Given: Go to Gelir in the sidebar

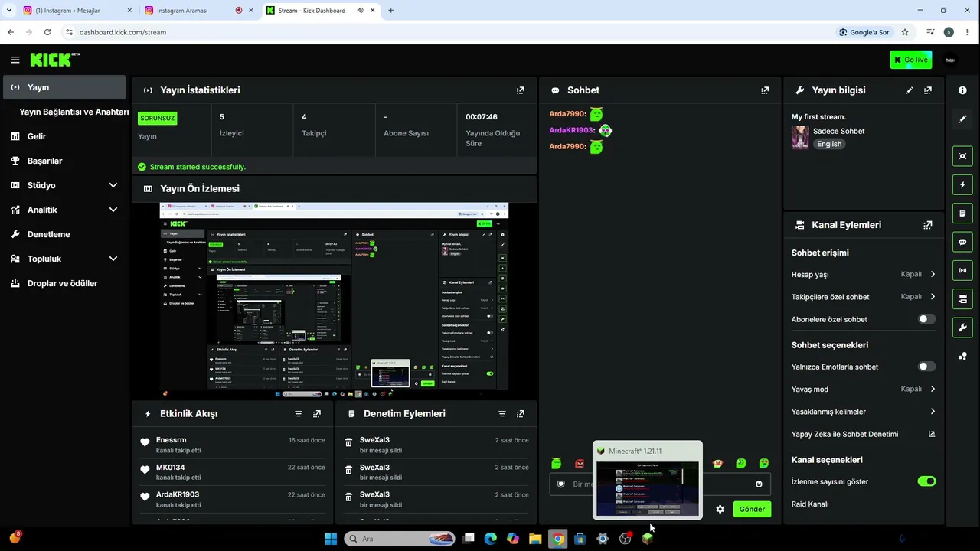Looking at the screenshot, I should [64, 136].
